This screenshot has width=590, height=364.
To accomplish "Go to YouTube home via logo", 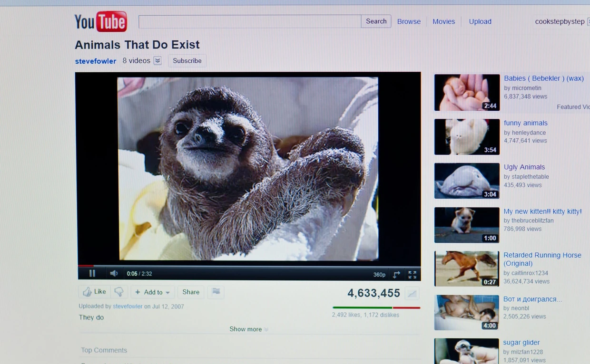I will pos(101,22).
